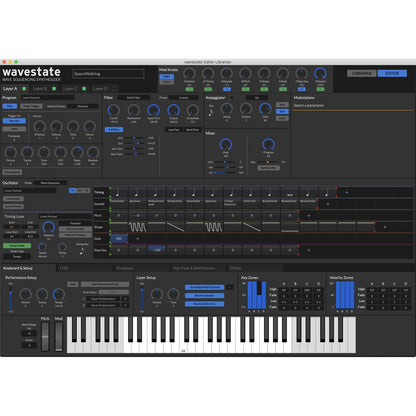This screenshot has width=416, height=416.
Task: Open the Oscillator Lane Preset dropdown
Action: pyautogui.click(x=30, y=191)
